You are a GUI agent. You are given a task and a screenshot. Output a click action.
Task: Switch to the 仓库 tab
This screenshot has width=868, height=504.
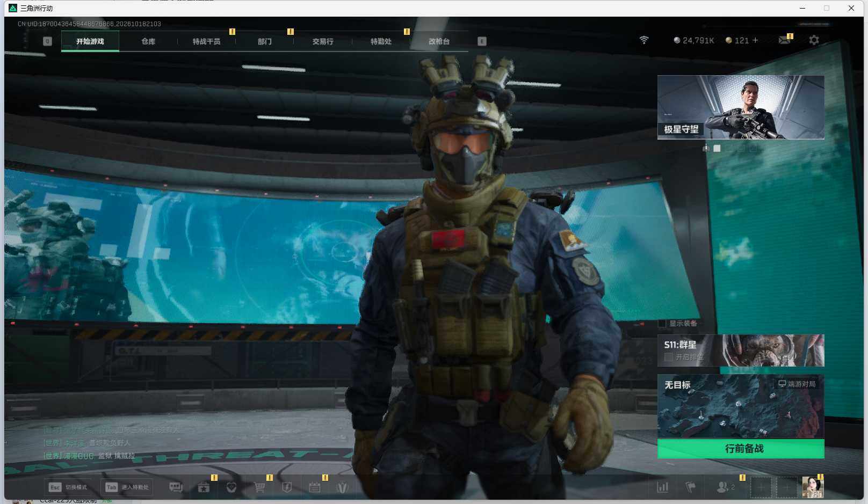(x=148, y=41)
